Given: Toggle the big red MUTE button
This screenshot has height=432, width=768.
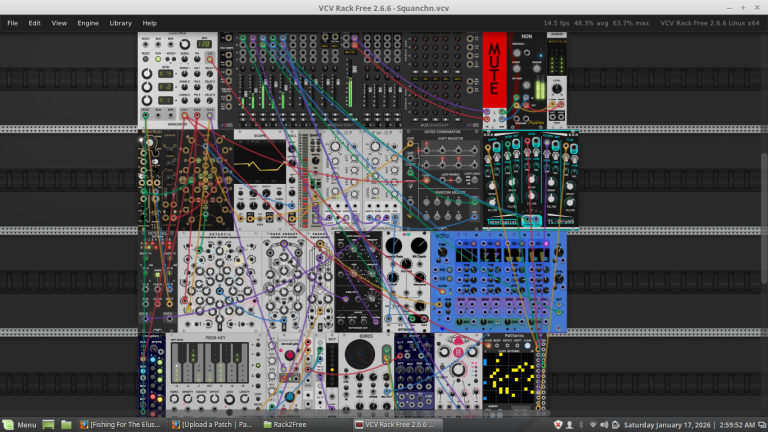Looking at the screenshot, I should click(x=495, y=70).
